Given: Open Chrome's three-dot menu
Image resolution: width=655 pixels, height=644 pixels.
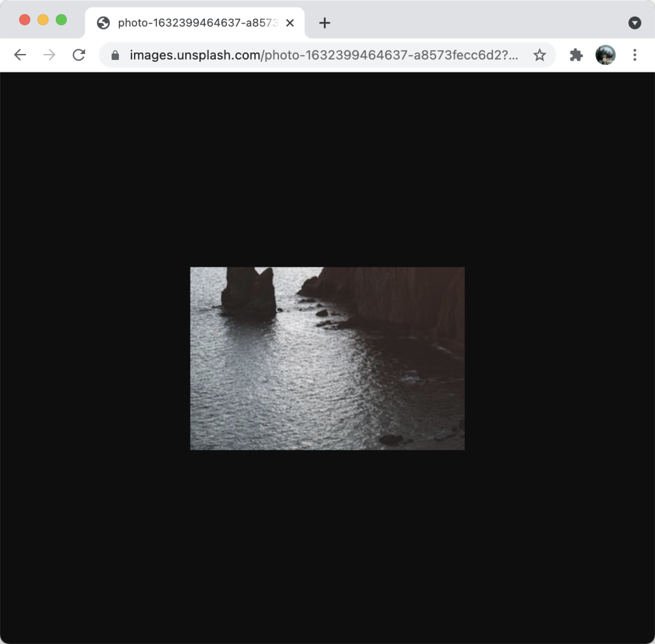Looking at the screenshot, I should tap(634, 55).
